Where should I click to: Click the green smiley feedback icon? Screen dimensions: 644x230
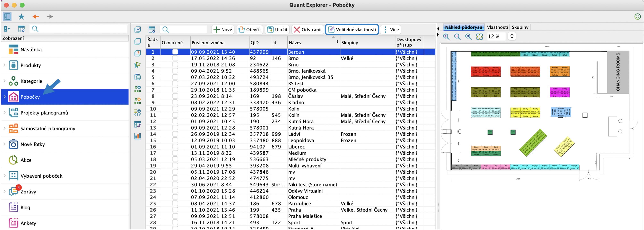tap(637, 17)
